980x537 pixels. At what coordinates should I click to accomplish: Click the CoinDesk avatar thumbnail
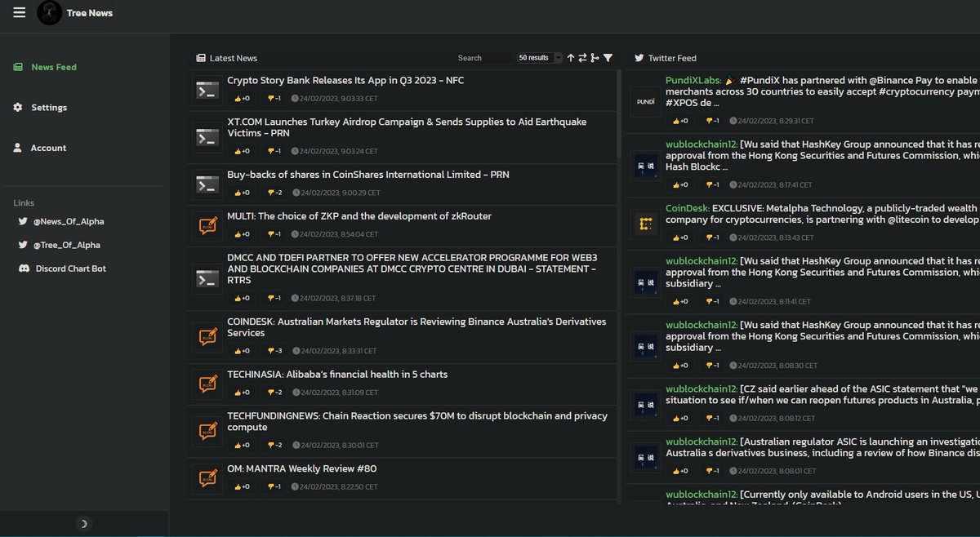646,224
